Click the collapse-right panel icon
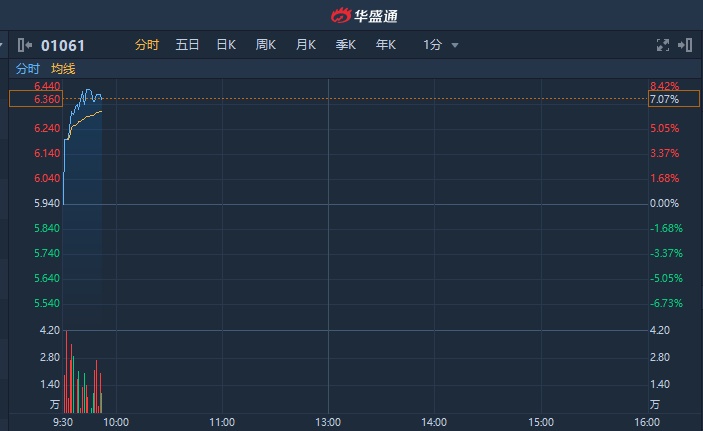Screen dimensions: 703x431 point(685,45)
